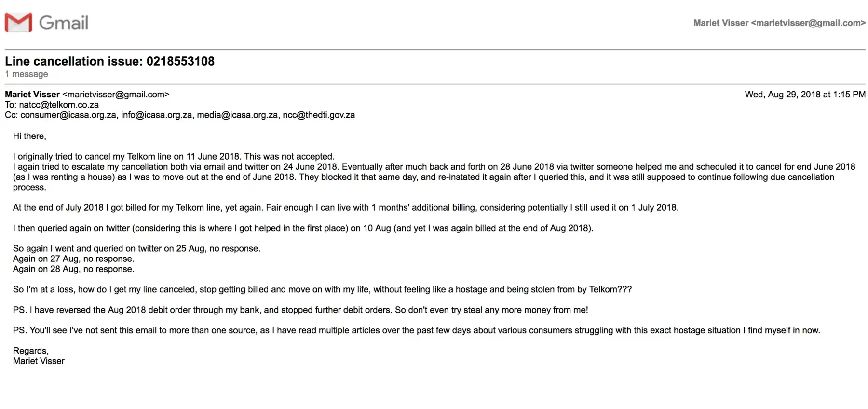Image resolution: width=868 pixels, height=409 pixels.
Task: Click the red Gmail envelope logo
Action: 18,23
